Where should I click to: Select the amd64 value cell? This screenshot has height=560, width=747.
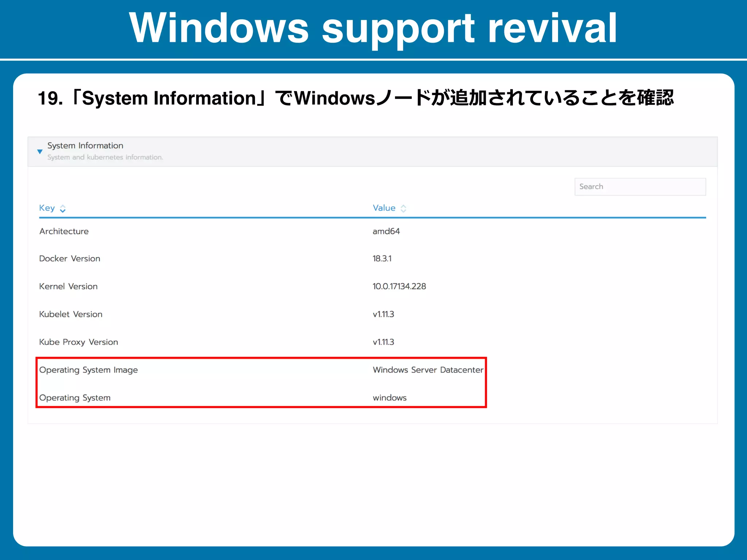click(386, 231)
